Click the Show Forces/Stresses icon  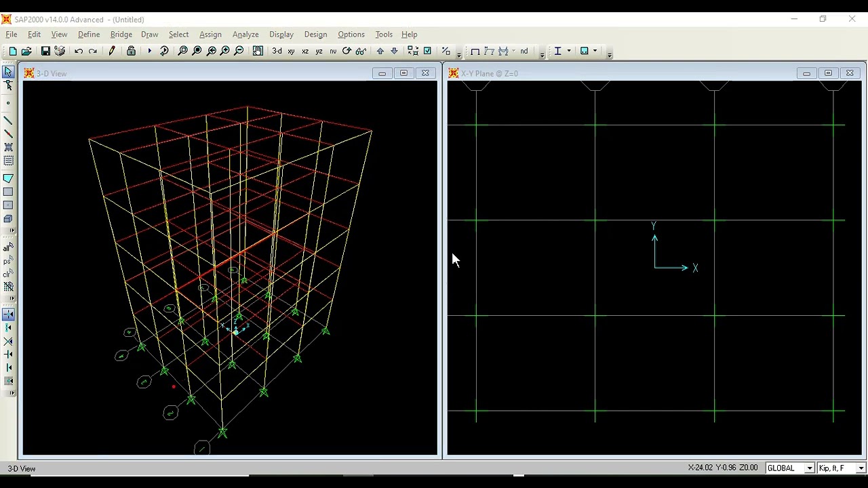coord(503,51)
